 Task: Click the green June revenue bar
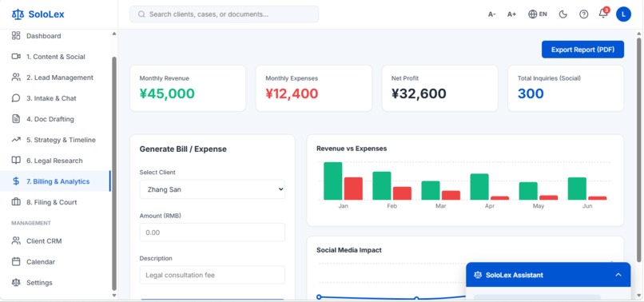(577, 189)
